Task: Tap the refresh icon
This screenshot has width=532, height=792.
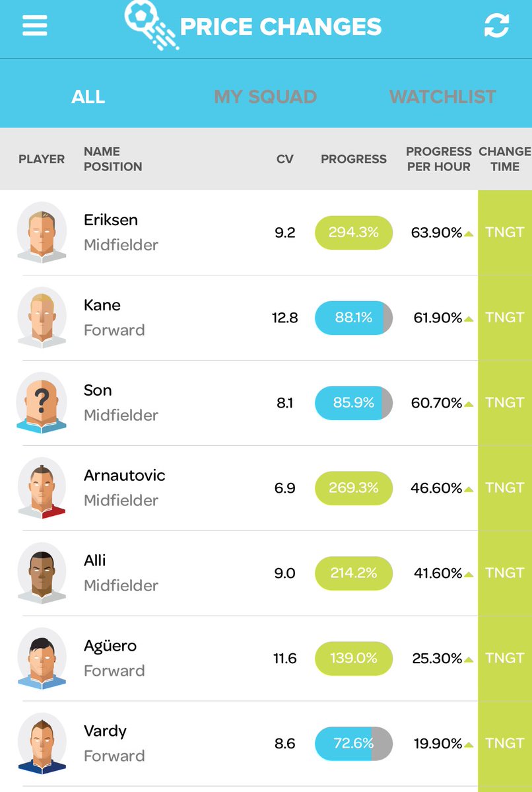Action: pyautogui.click(x=496, y=25)
